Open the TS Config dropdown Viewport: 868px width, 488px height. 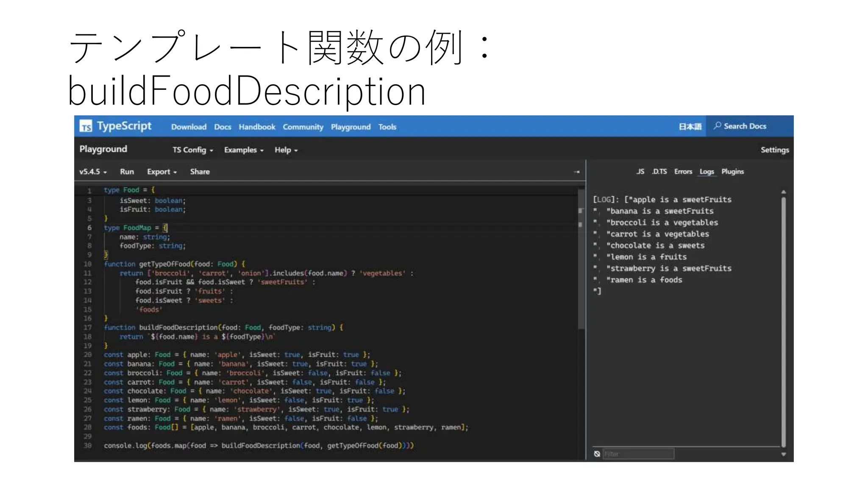coord(193,150)
